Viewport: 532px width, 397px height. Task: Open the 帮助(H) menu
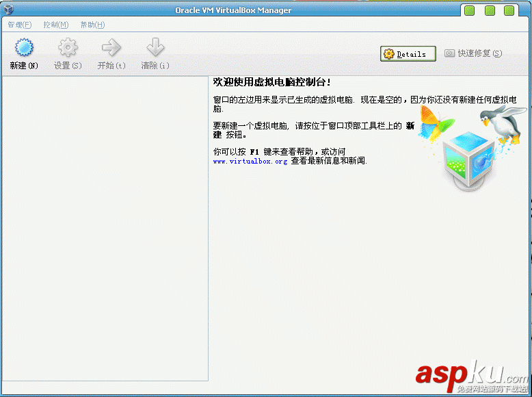click(92, 25)
